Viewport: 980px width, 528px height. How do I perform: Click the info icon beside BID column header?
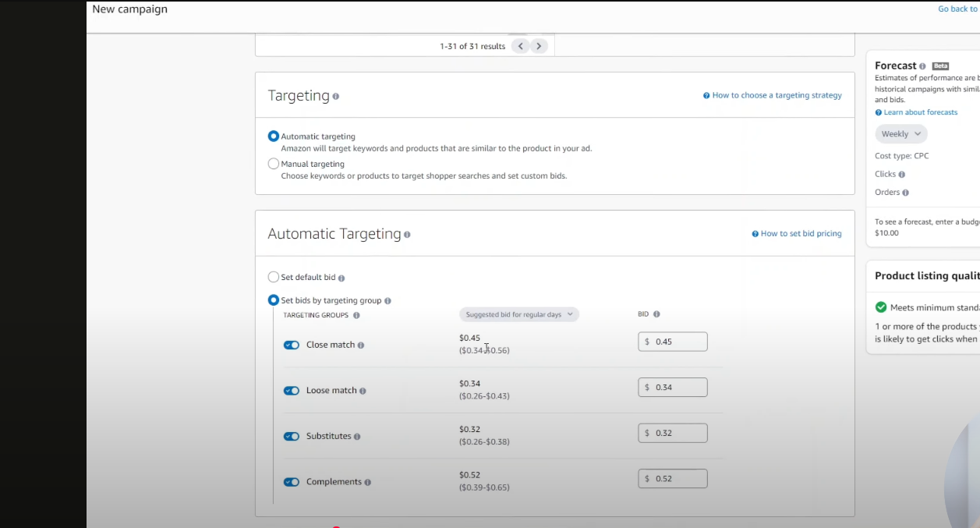tap(656, 314)
